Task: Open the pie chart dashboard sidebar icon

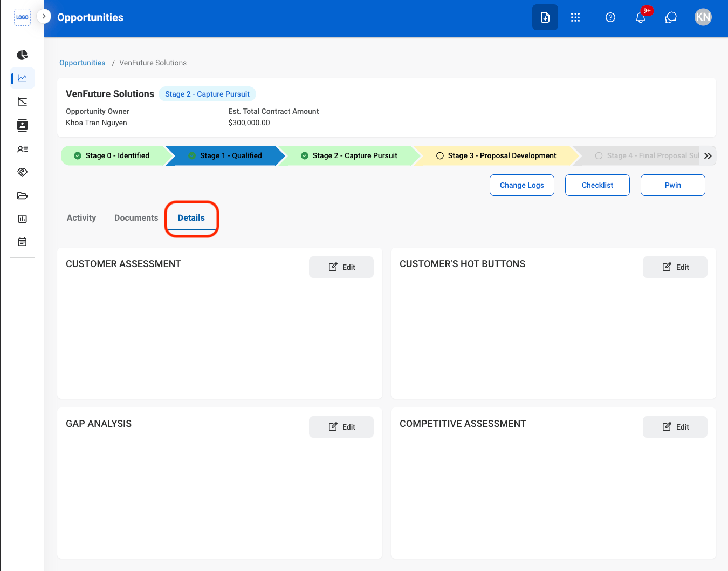Action: pos(22,55)
